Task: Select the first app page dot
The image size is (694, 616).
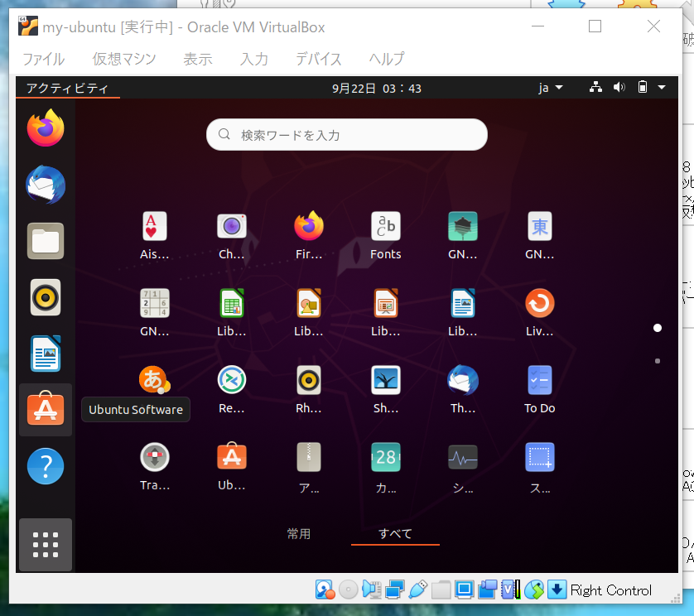Action: point(658,328)
